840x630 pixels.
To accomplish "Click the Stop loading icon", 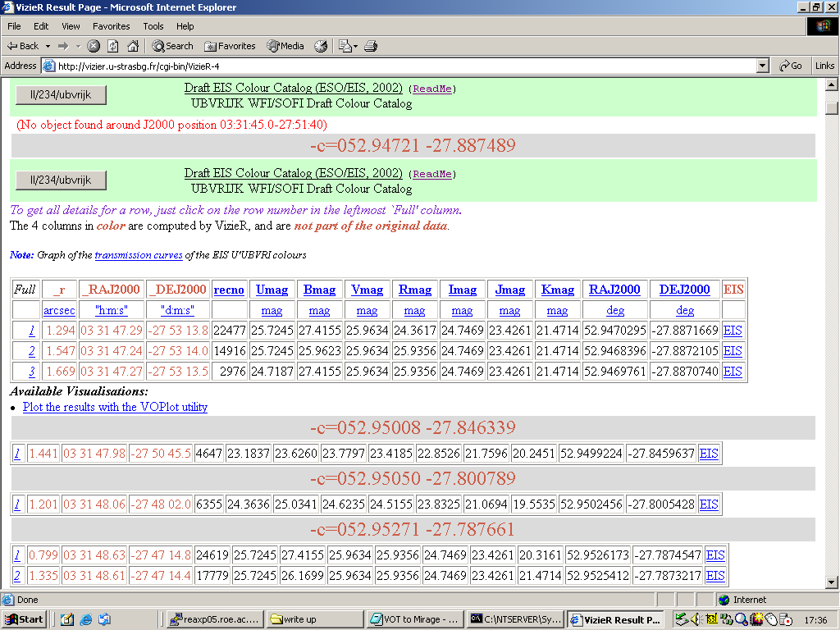I will click(94, 46).
